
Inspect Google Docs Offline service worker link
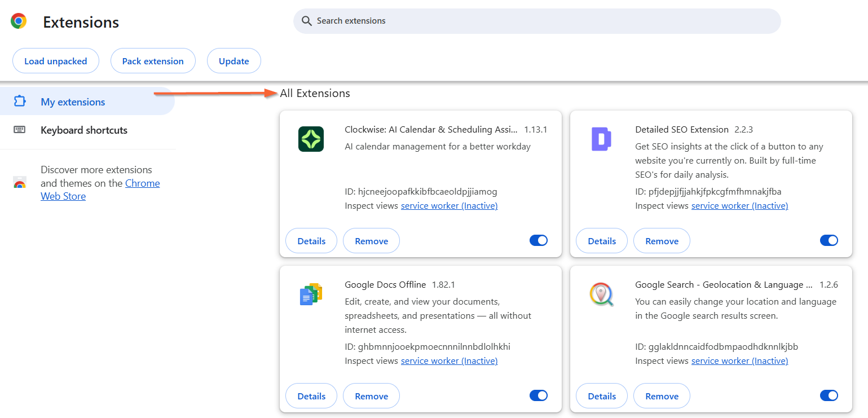click(449, 361)
